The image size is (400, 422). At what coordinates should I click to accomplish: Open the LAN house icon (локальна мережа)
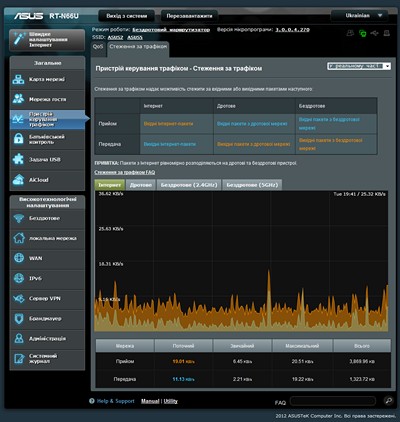point(19,238)
